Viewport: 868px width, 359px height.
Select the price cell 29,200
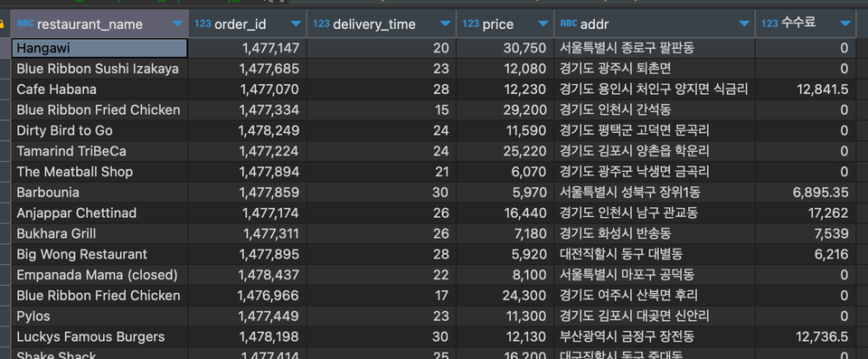(505, 110)
